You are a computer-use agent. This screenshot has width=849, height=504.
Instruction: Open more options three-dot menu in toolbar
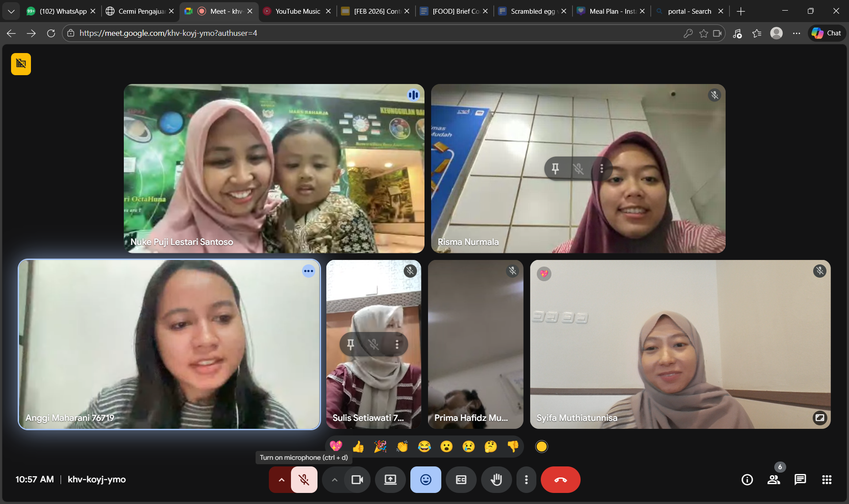(x=526, y=480)
